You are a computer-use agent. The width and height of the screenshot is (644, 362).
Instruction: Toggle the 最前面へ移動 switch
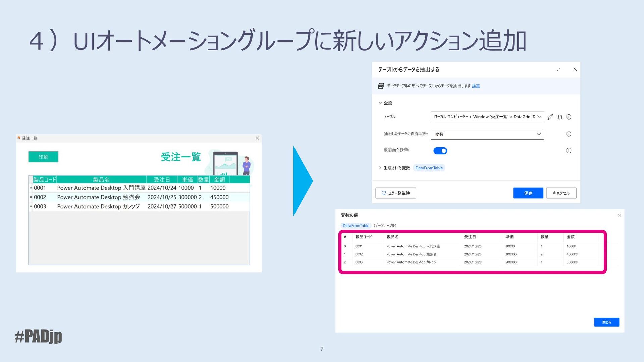pos(440,151)
